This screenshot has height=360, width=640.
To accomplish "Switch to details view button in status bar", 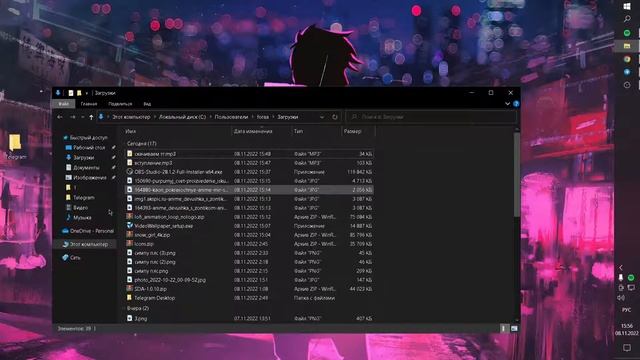I will 503,329.
